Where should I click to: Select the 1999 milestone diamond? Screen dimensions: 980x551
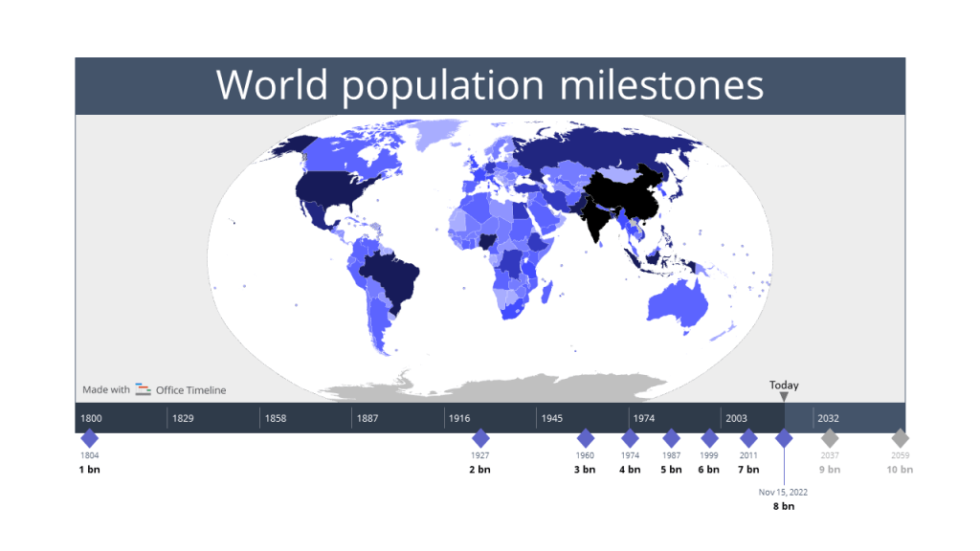click(x=708, y=440)
